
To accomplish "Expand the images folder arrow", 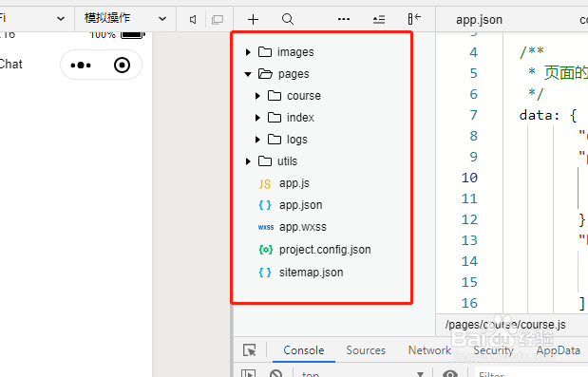I will 248,52.
